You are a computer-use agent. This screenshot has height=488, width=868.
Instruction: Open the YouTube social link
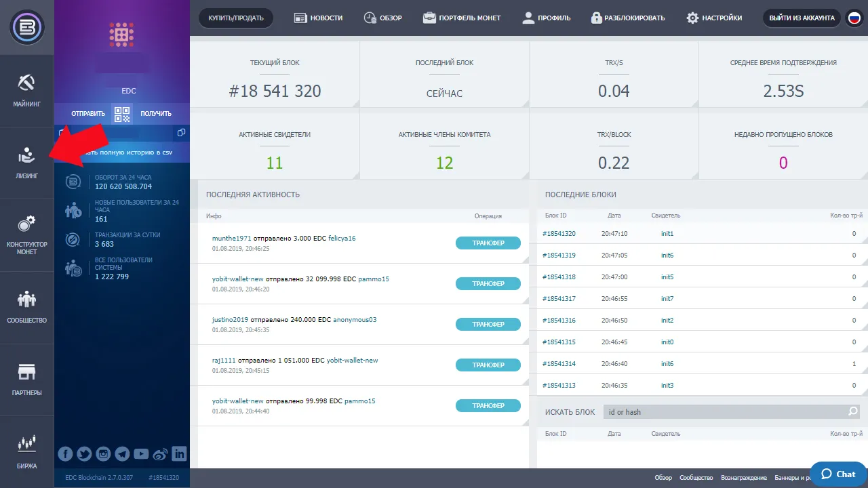pos(141,454)
